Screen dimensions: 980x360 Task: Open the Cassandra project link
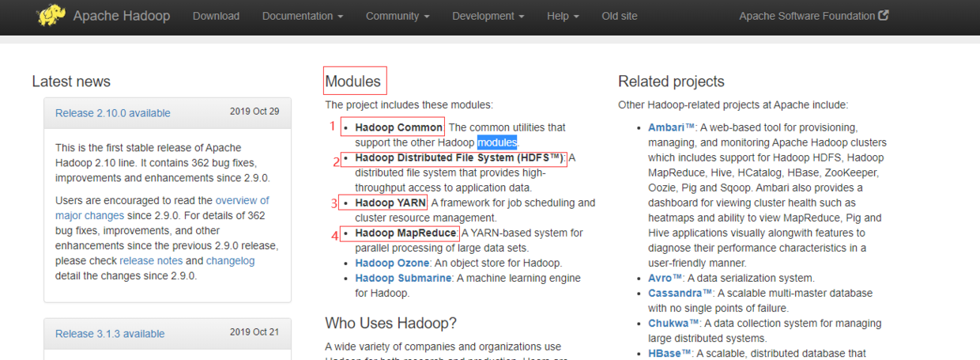click(x=680, y=293)
